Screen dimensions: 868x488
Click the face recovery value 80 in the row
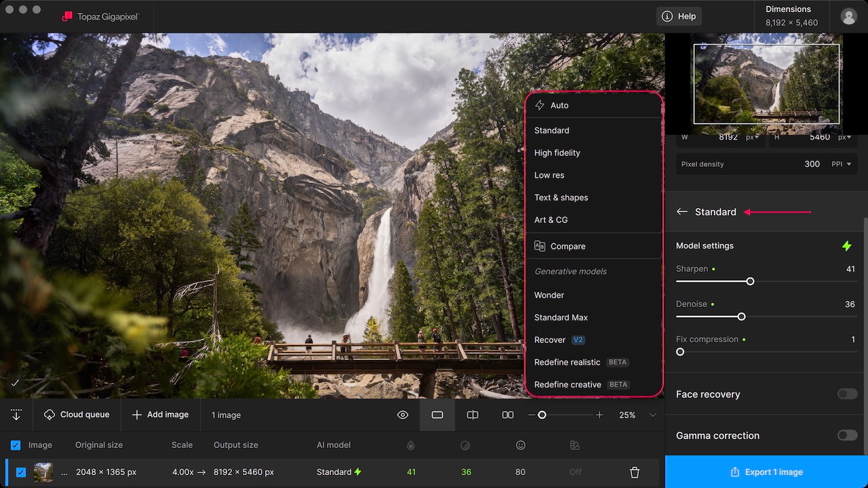click(521, 472)
